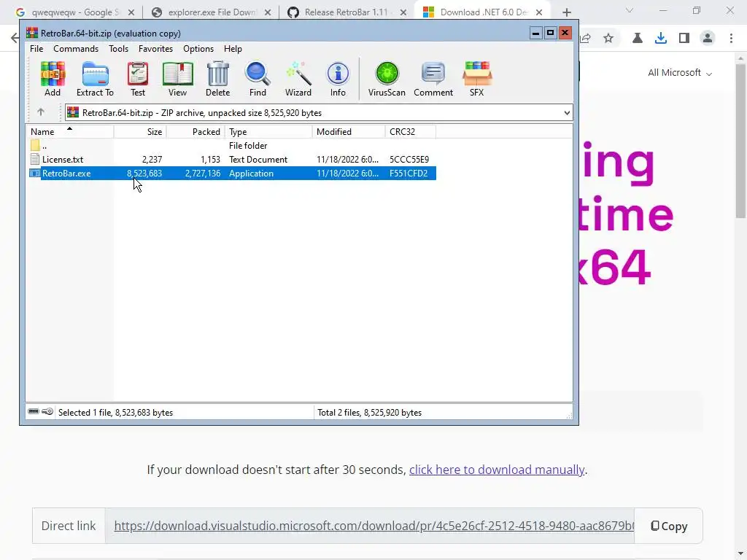The width and height of the screenshot is (747, 560).
Task: Click 'Total 2 files' status text
Action: tap(370, 413)
